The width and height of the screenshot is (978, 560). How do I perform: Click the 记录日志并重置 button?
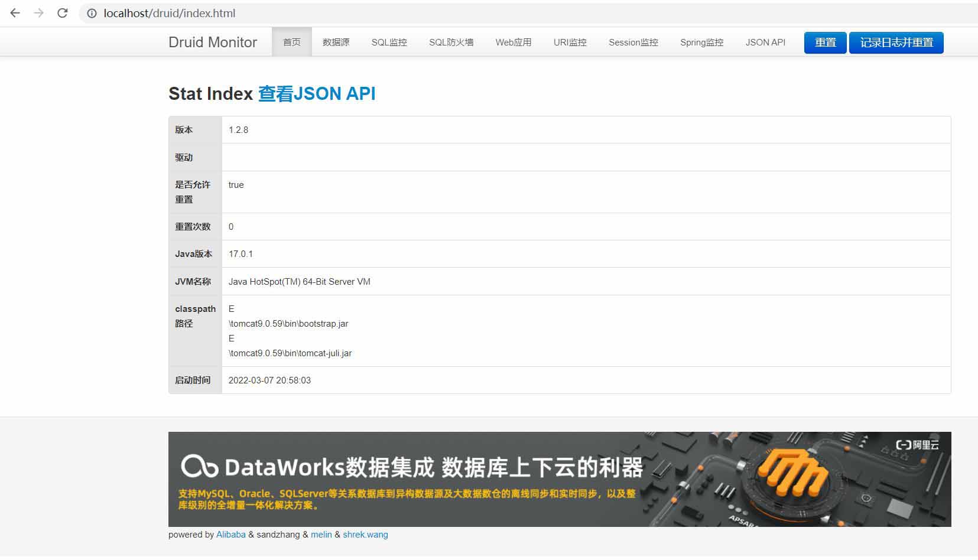(896, 43)
